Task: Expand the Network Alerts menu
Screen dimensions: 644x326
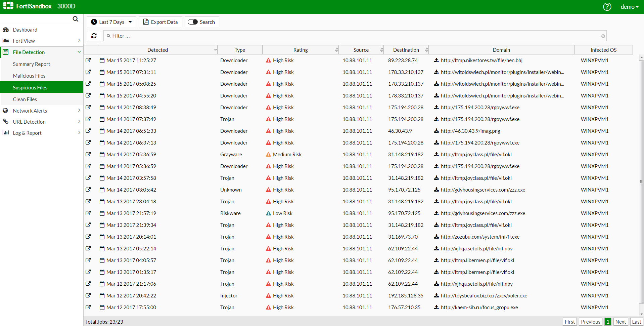Action: click(x=79, y=111)
